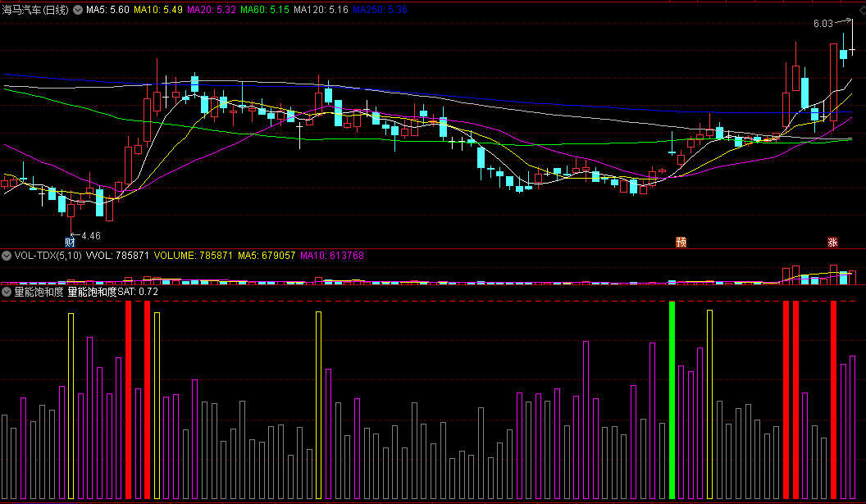Select the VVOL: 785871 value

click(117, 256)
